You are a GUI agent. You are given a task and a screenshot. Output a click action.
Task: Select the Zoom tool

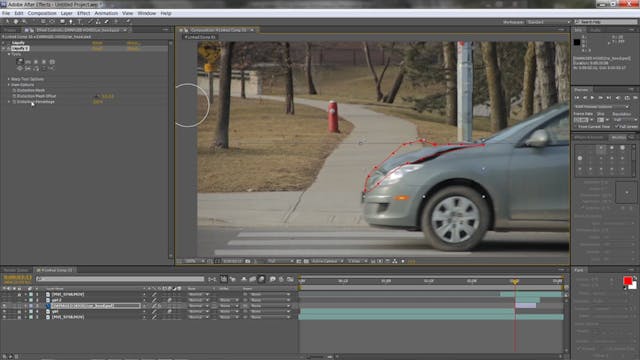[x=24, y=22]
